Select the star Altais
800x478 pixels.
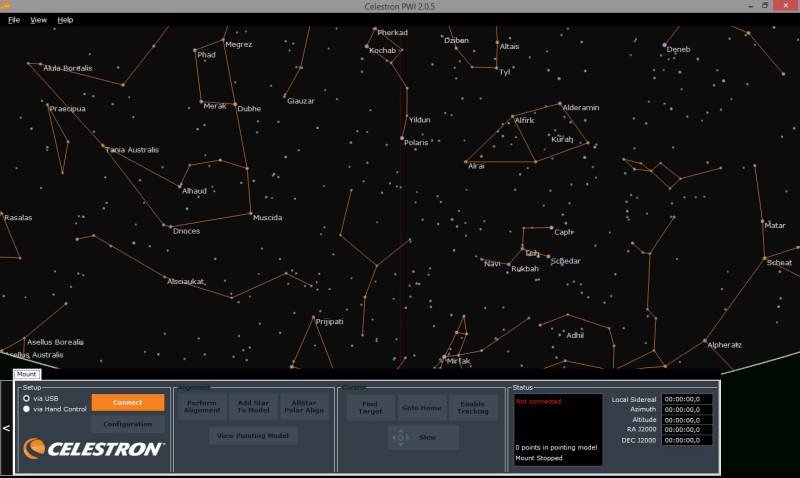click(x=497, y=43)
